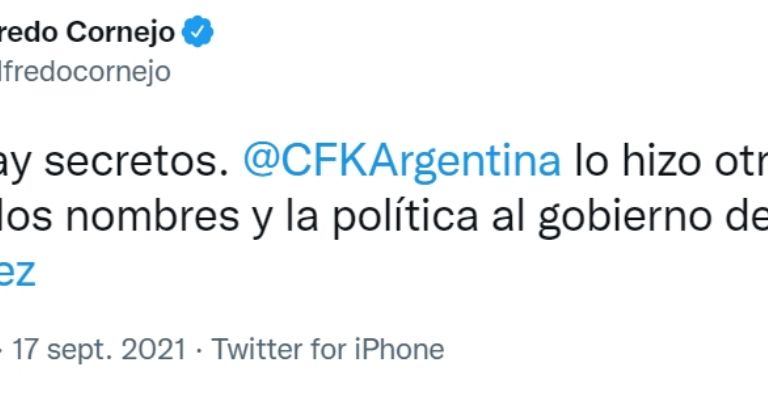The width and height of the screenshot is (768, 400).
Task: Click the dot separator before "Twitter for iPhone"
Action: point(199,349)
